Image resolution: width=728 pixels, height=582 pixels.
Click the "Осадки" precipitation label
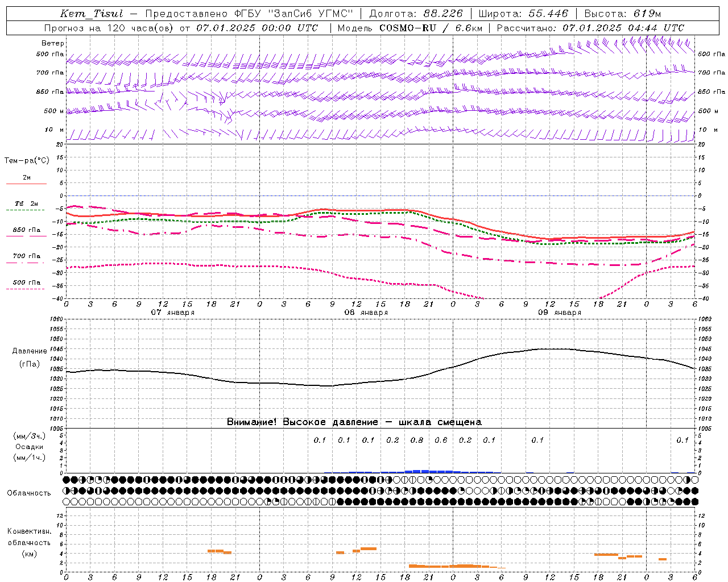point(30,447)
